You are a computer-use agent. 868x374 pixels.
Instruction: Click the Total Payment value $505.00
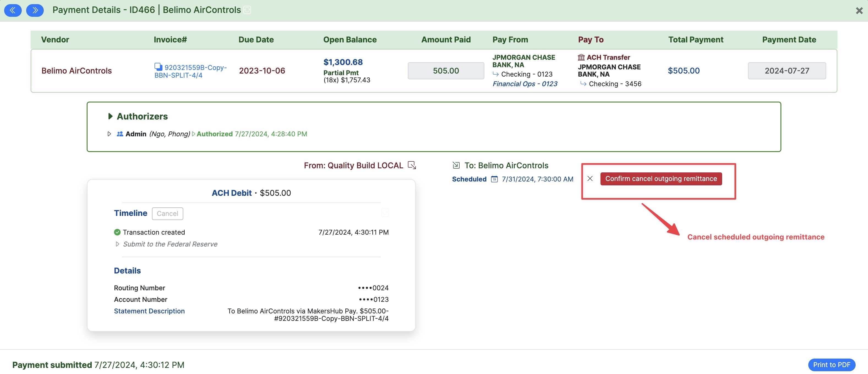point(684,71)
